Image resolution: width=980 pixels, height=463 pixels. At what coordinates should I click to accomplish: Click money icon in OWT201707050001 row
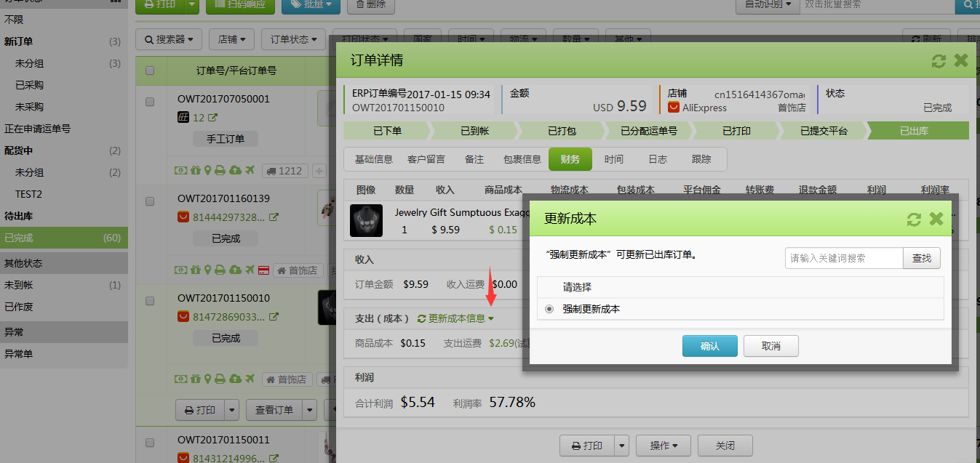pyautogui.click(x=180, y=171)
